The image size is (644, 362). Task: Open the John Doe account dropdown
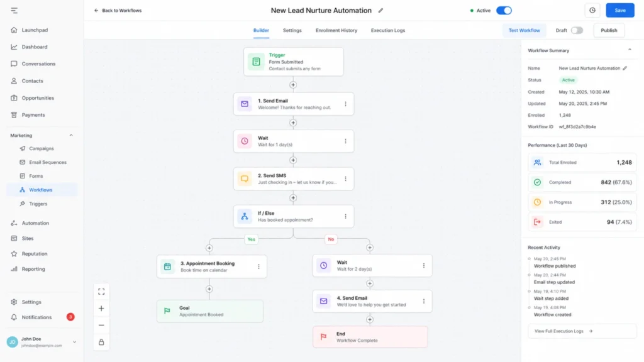coord(74,342)
